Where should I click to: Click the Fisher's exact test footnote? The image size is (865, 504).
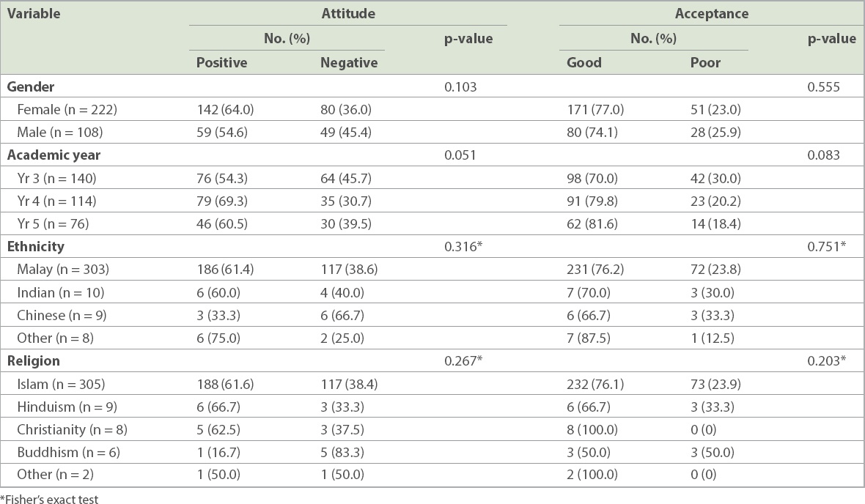tap(49, 499)
